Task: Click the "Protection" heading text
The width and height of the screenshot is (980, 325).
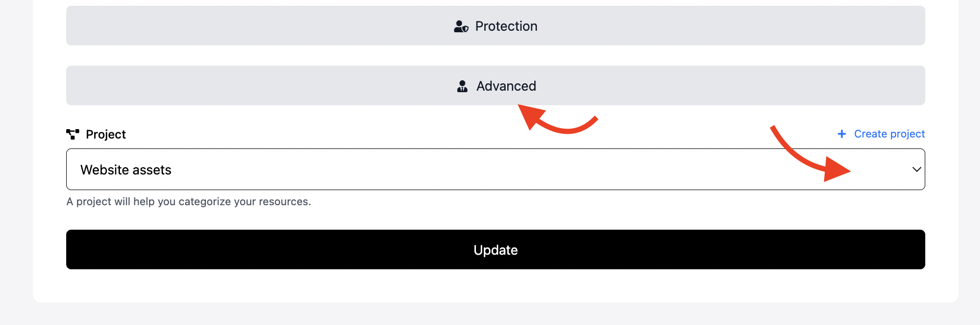Action: pyautogui.click(x=506, y=26)
